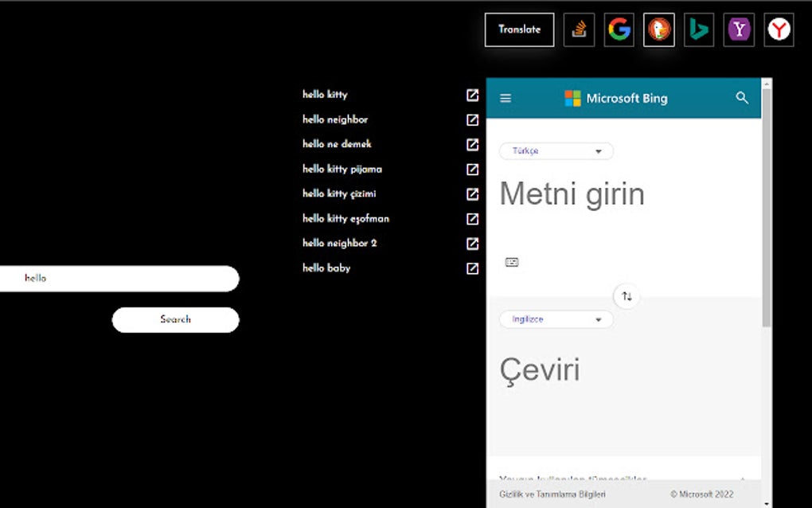Screen dimensions: 812x508
Task: Open the Türkçe source language dropdown
Action: [x=556, y=151]
